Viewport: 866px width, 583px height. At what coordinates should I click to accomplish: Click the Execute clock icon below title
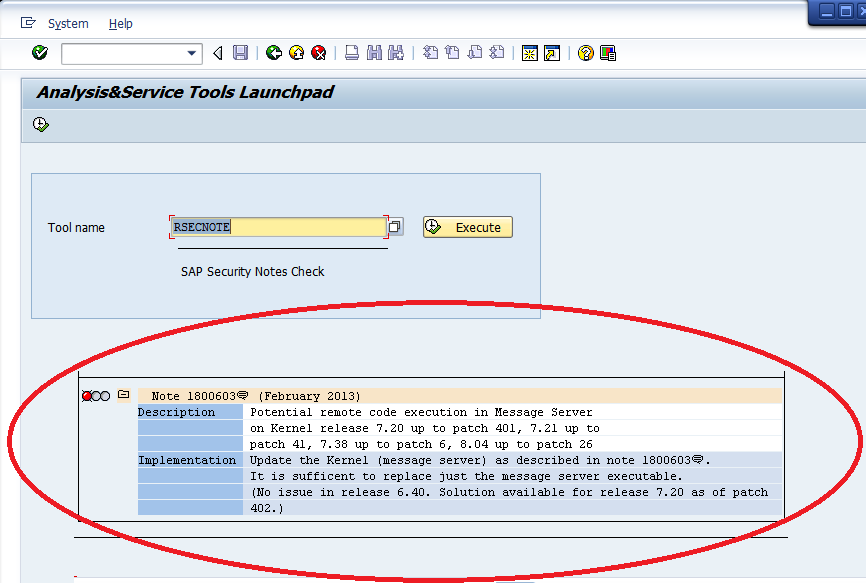click(x=41, y=124)
